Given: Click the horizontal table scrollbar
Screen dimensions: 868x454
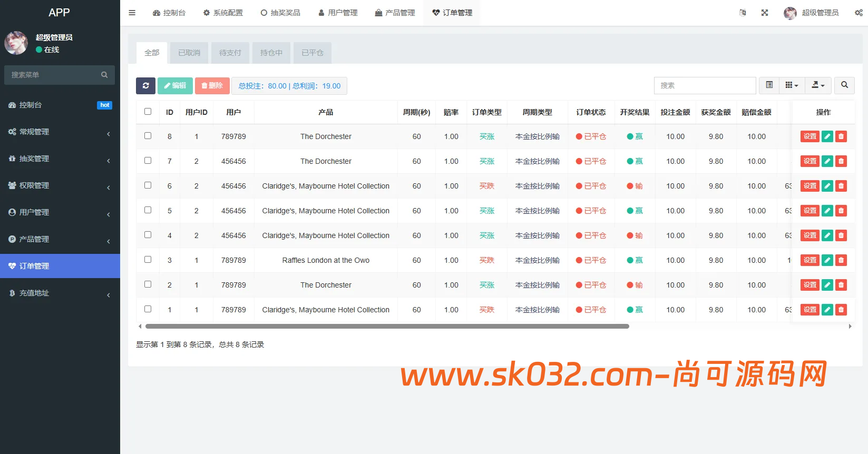Looking at the screenshot, I should click(x=387, y=327).
